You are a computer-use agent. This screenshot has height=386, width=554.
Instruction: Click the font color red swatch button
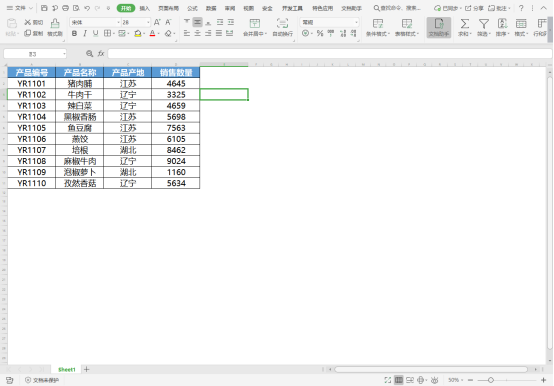coord(152,33)
